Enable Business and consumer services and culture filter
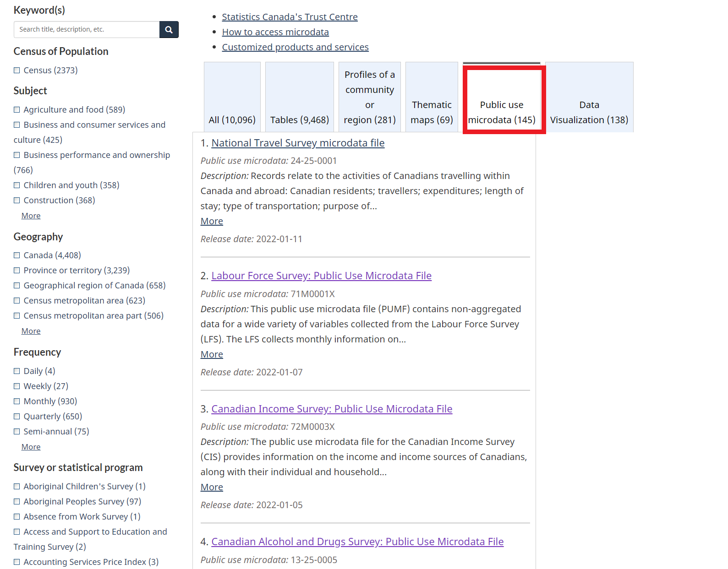 click(17, 125)
